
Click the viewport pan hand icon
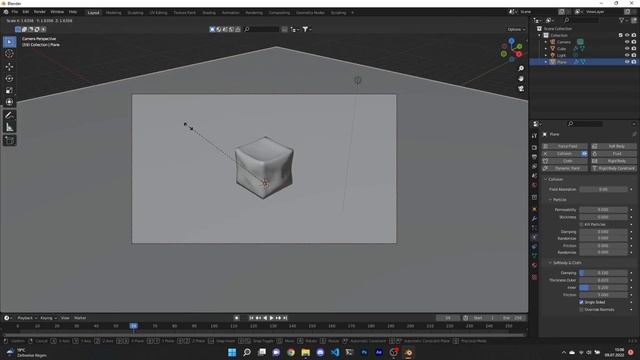(x=521, y=78)
